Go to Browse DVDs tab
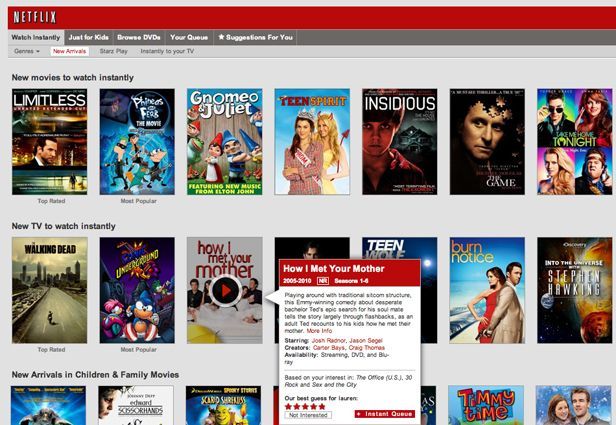Image resolution: width=616 pixels, height=425 pixels. [138, 37]
